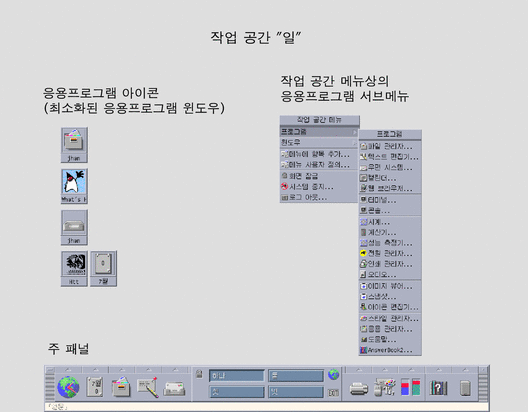
Task: Expand subpanel arrow above printer icon
Action: [359, 370]
